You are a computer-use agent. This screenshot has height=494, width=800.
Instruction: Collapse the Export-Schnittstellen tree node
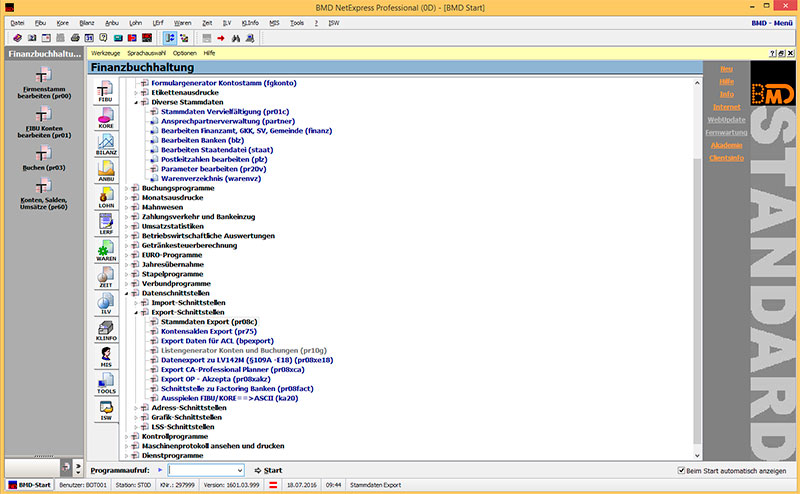coord(136,312)
